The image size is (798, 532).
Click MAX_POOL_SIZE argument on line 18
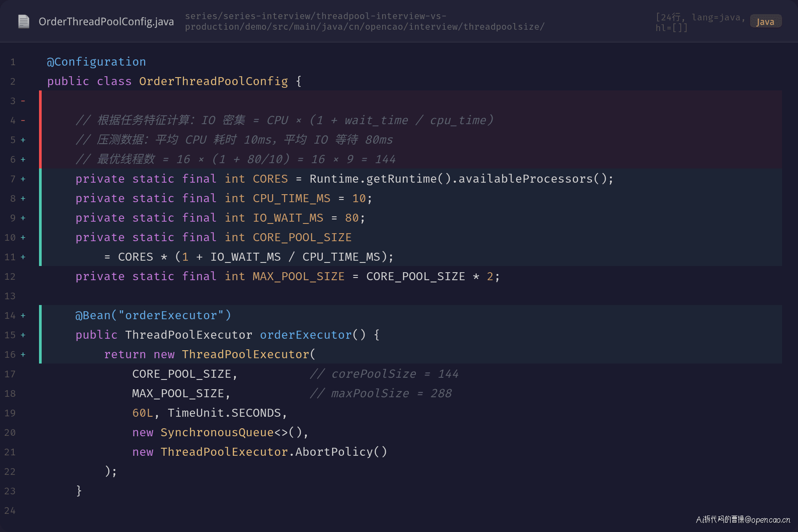click(x=178, y=393)
